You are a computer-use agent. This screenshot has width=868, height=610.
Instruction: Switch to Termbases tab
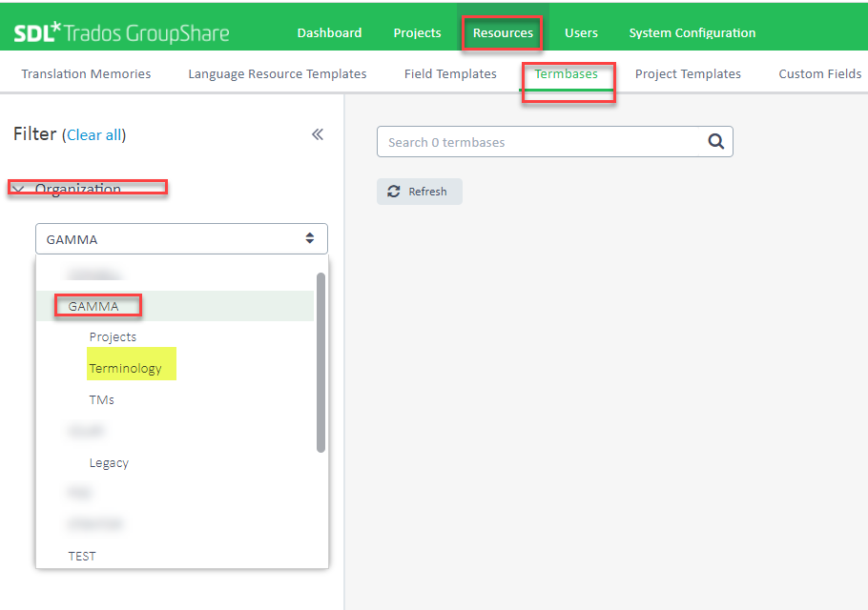(566, 74)
